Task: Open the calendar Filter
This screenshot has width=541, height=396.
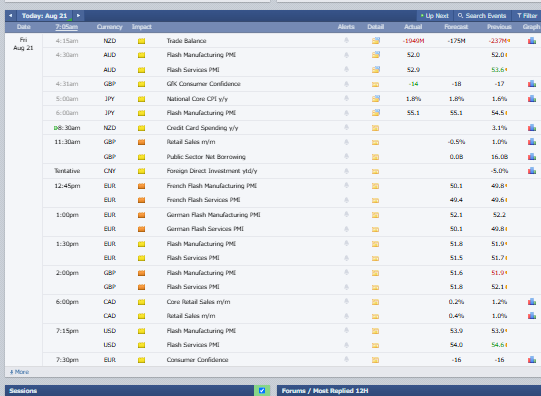Action: 527,16
